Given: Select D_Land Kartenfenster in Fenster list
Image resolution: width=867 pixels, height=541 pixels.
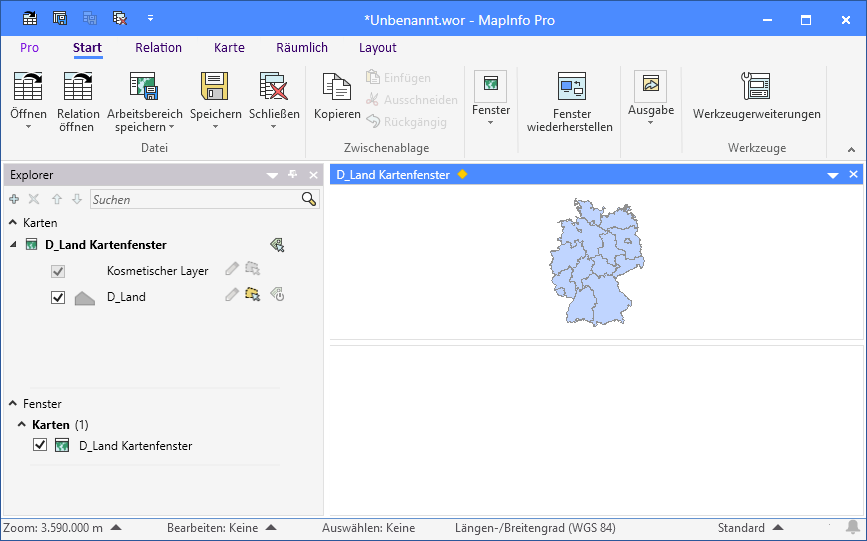Looking at the screenshot, I should 135,445.
